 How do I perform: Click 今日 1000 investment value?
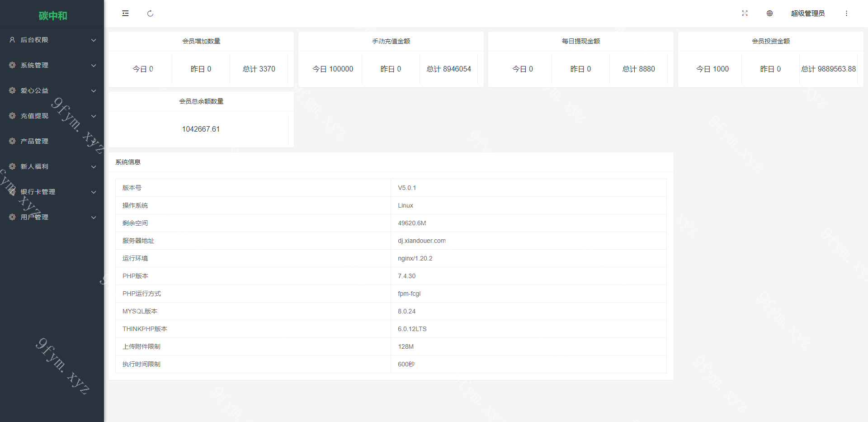click(712, 69)
